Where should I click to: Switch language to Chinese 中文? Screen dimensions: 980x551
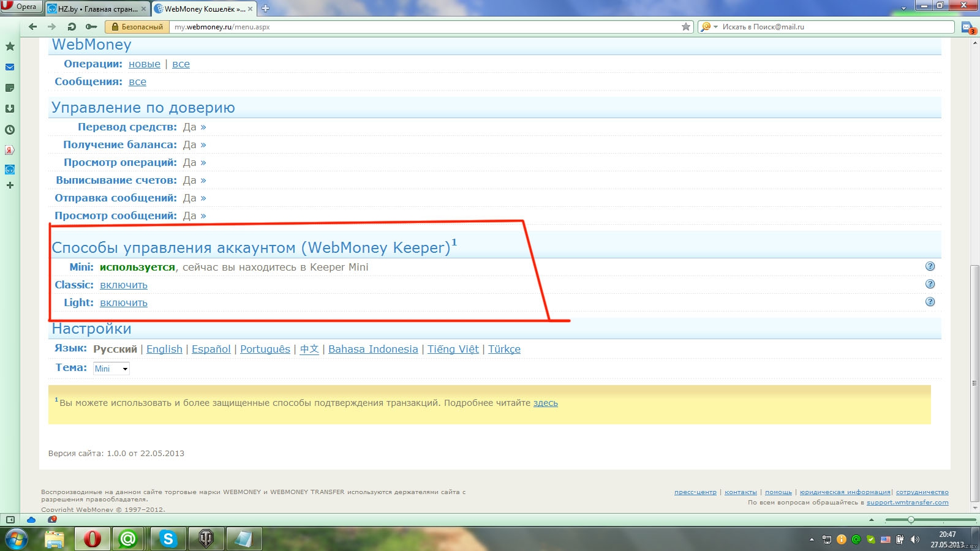point(309,349)
